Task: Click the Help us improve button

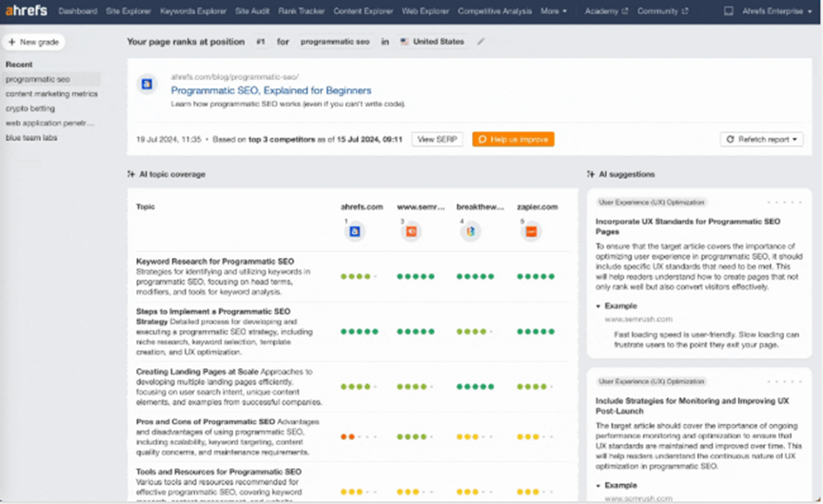Action: click(513, 140)
